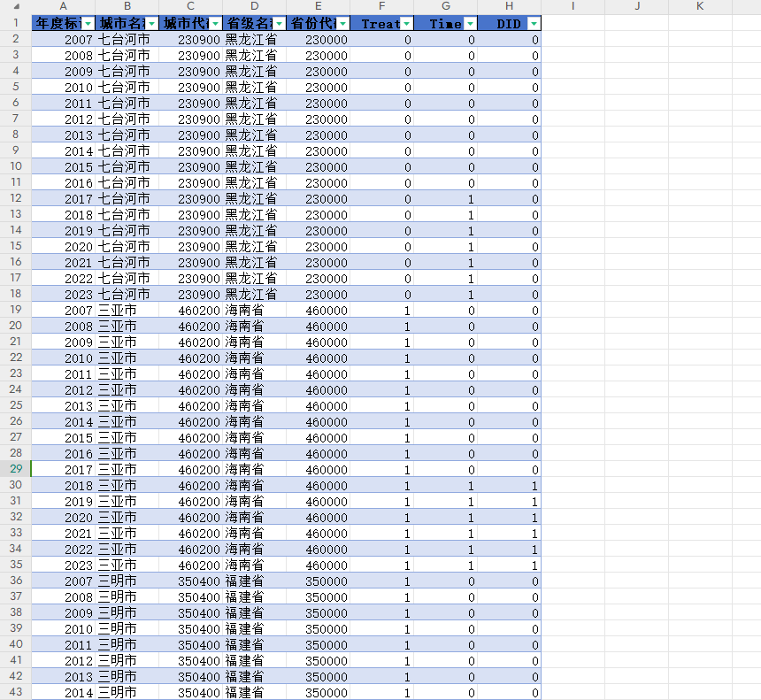Select column G header
The image size is (761, 700).
coord(445,6)
